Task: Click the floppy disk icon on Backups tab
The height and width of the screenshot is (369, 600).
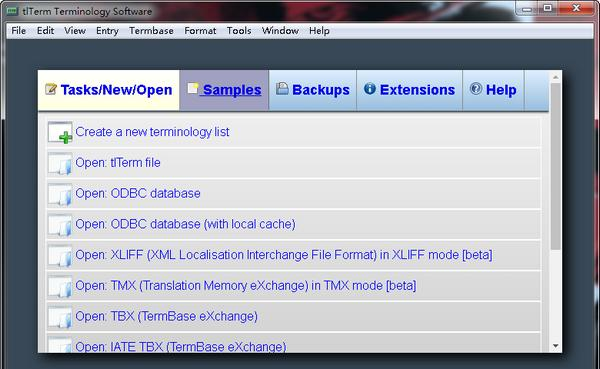Action: pos(282,88)
